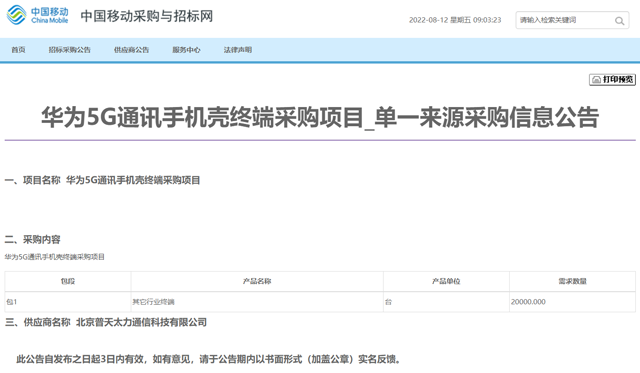Click the 产品单位 column header
Viewport: 640px width, 373px height.
pos(446,281)
